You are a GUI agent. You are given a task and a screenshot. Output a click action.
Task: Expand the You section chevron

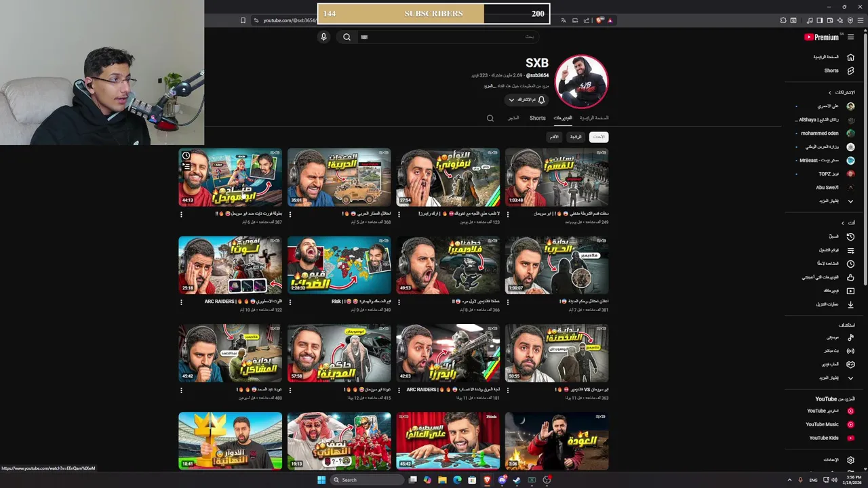[843, 222]
